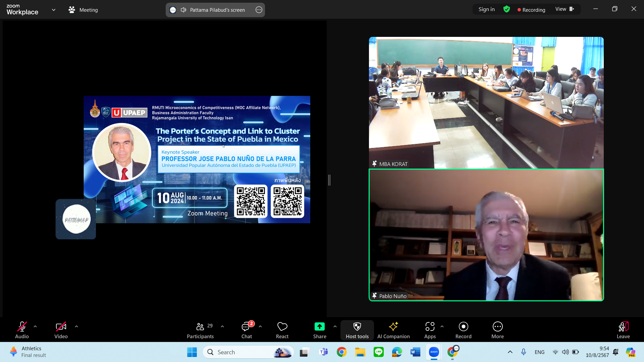Leave the meeting
The height and width of the screenshot is (362, 644).
tap(623, 330)
